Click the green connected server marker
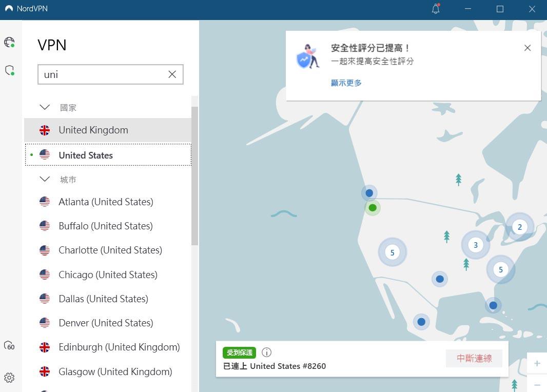 [373, 208]
